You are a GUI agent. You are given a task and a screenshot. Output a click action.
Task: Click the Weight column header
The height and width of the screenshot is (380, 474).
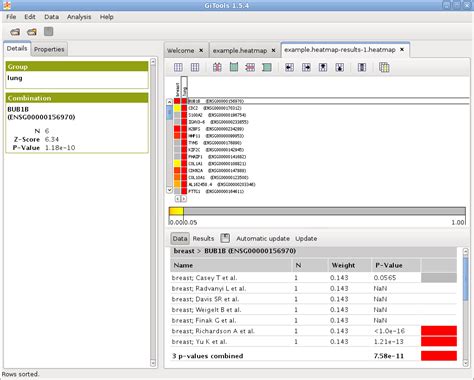350,265
